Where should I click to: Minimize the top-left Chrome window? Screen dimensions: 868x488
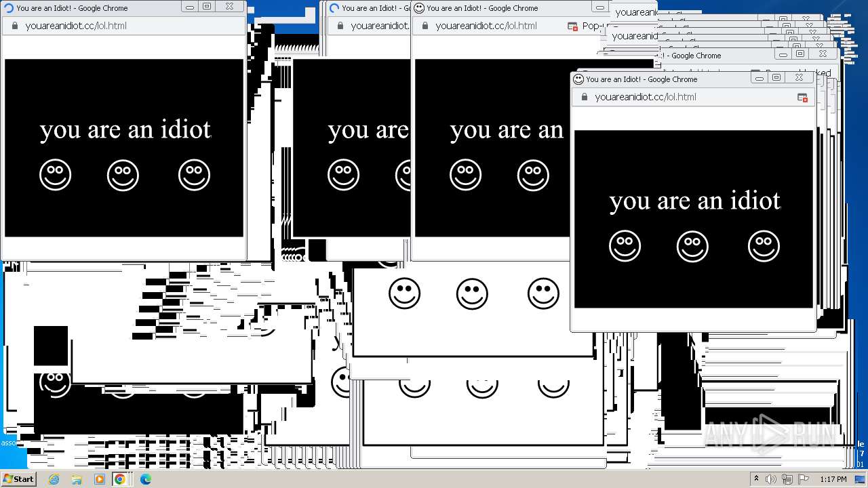coord(190,6)
